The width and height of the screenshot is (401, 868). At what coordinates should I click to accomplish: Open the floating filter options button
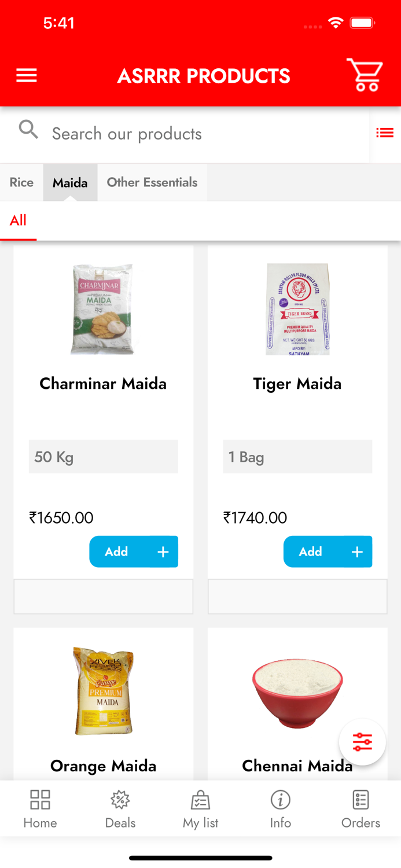coord(362,741)
